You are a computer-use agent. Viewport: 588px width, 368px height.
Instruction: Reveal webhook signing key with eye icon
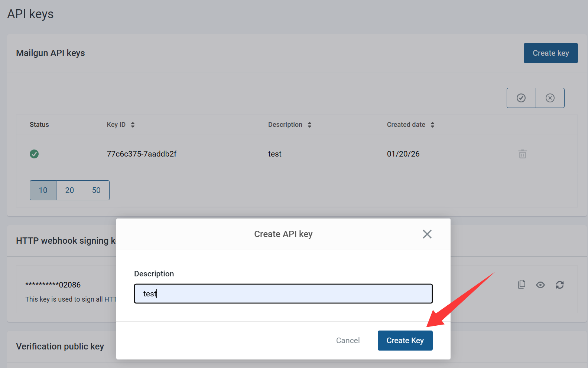point(540,285)
